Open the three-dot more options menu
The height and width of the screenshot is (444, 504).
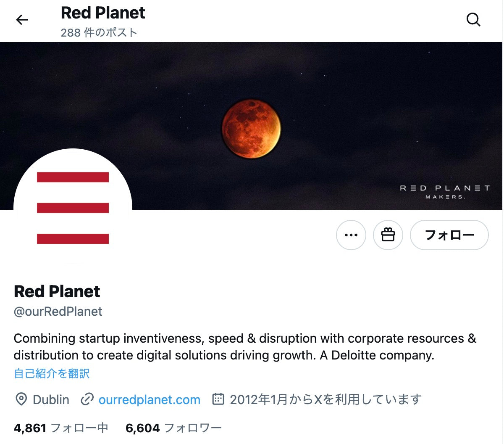pos(351,235)
